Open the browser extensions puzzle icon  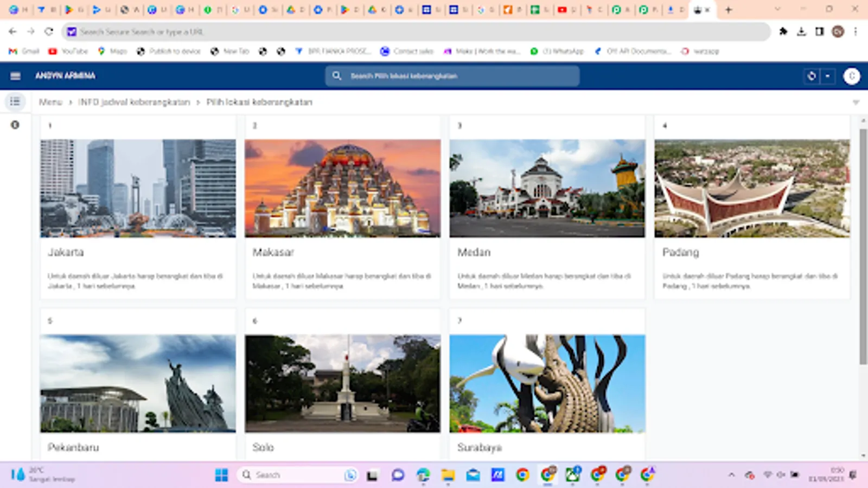pos(783,31)
